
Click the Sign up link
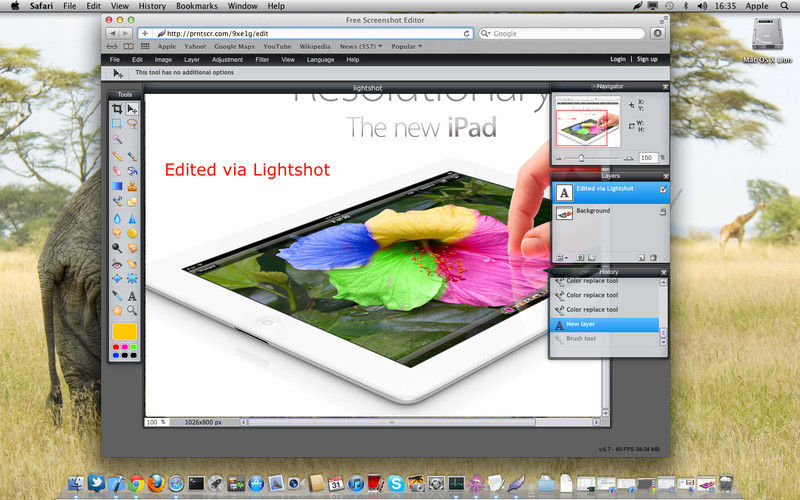pos(647,59)
